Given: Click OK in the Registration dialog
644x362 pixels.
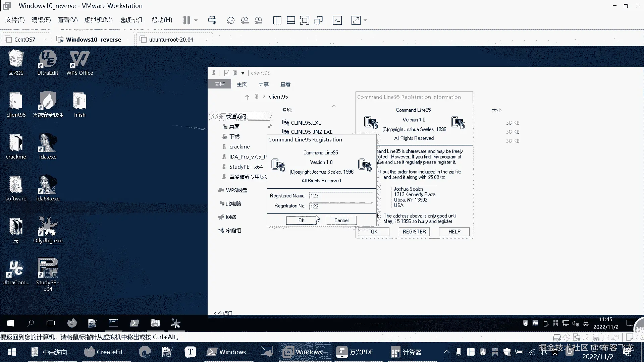Looking at the screenshot, I should [x=301, y=220].
